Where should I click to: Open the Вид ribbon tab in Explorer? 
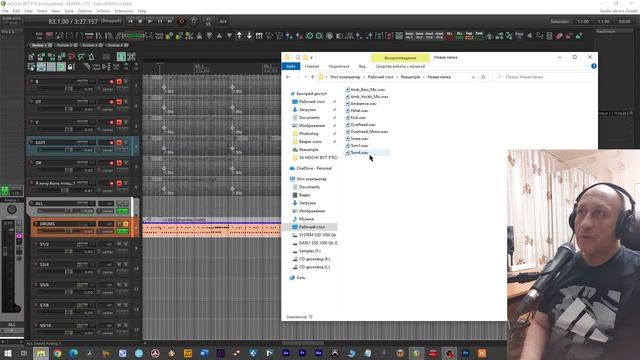click(x=362, y=67)
